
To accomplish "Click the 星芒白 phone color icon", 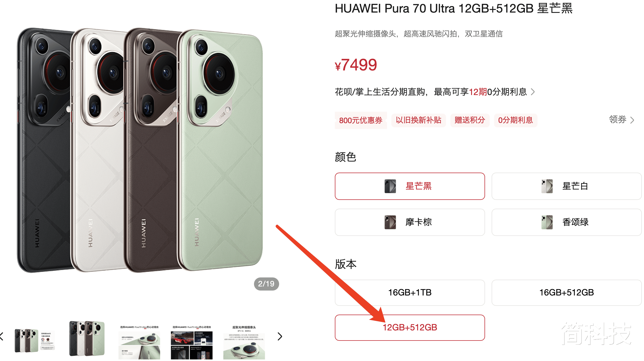I will coord(547,186).
